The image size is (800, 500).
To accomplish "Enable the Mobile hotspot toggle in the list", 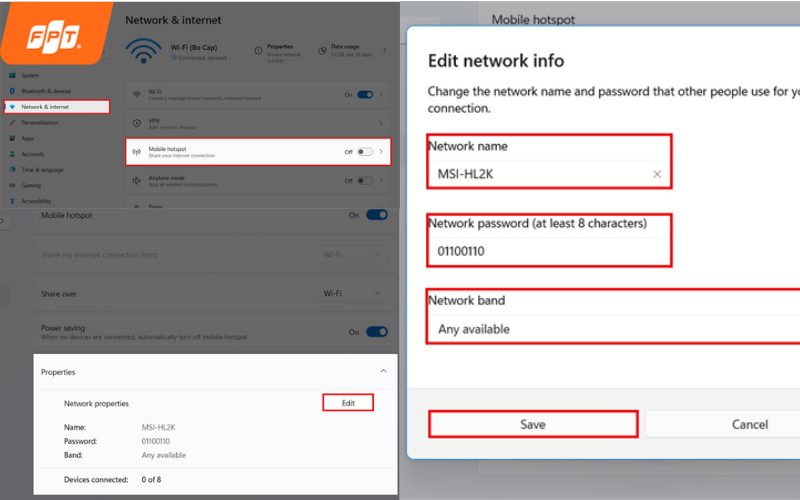I will point(365,152).
